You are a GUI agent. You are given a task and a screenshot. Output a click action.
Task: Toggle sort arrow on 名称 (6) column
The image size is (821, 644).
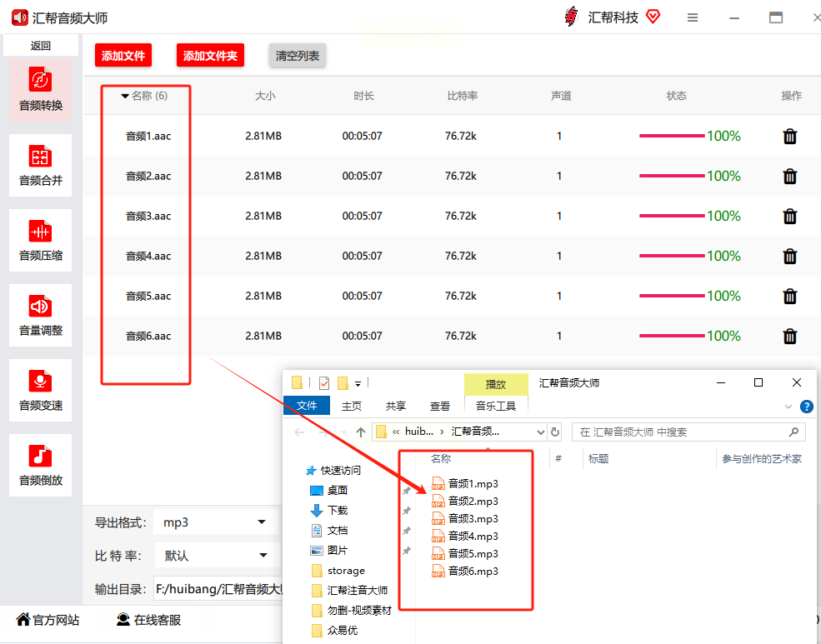[x=125, y=97]
